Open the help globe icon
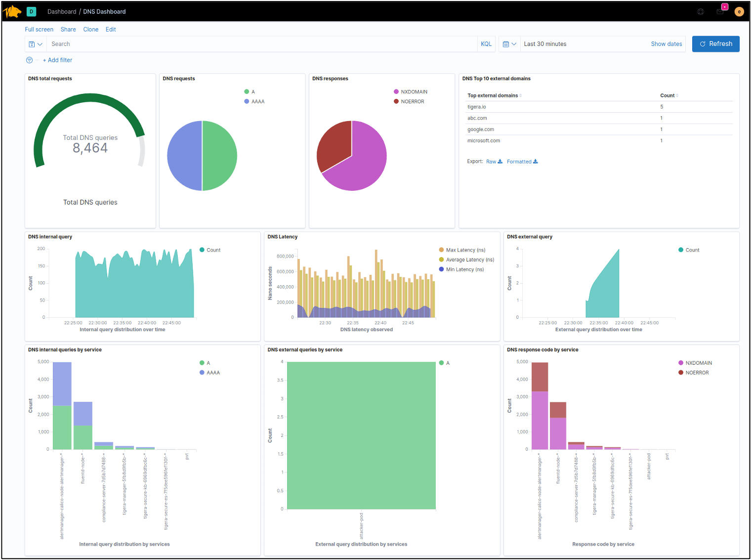Image resolution: width=751 pixels, height=560 pixels. tap(701, 11)
